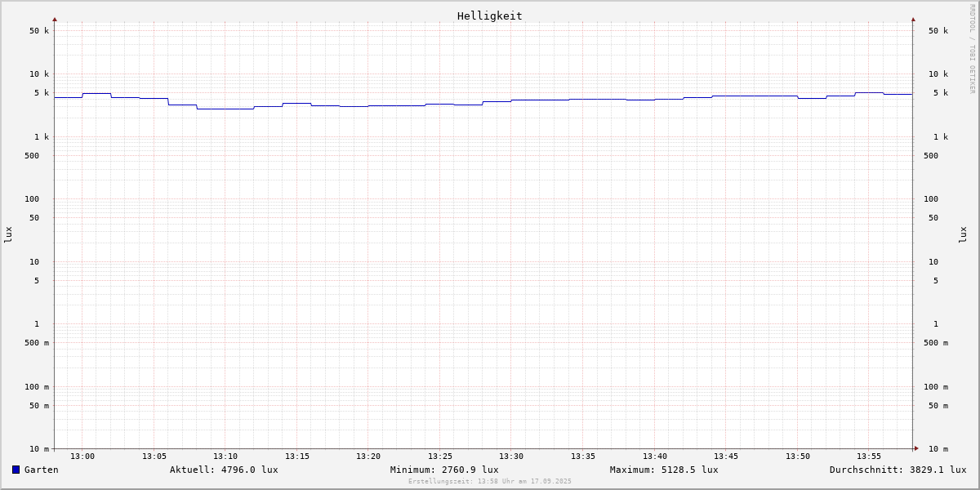980x490 pixels.
Task: Click the red arrow at x-axis end
Action: pyautogui.click(x=916, y=448)
